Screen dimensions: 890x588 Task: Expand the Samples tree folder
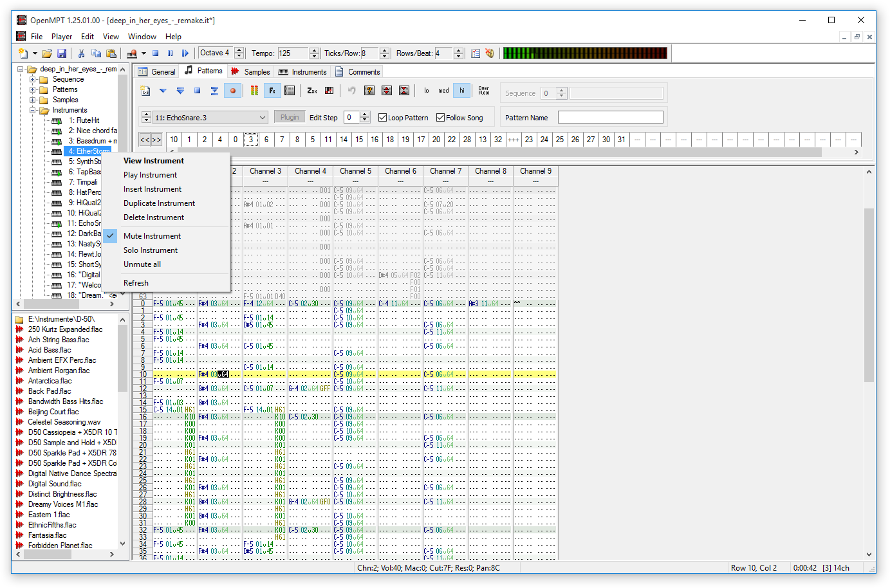[33, 100]
